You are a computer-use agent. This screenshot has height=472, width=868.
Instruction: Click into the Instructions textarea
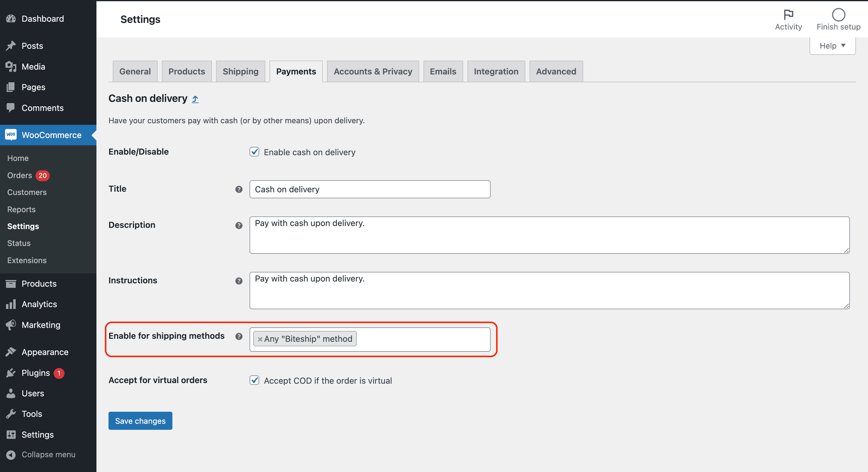pyautogui.click(x=549, y=291)
